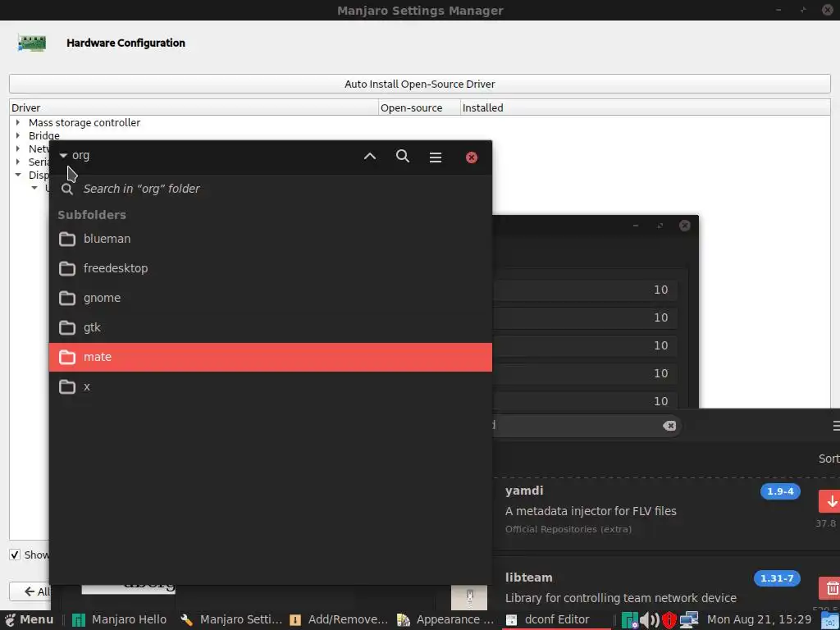The height and width of the screenshot is (630, 840).
Task: Switch to Manjaro Settings taskbar window
Action: click(x=231, y=620)
